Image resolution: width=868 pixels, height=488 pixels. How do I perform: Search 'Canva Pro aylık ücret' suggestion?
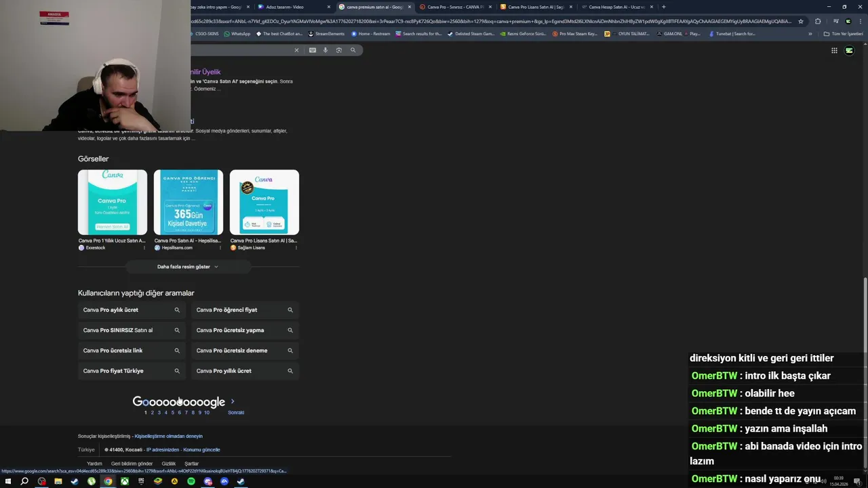click(131, 310)
